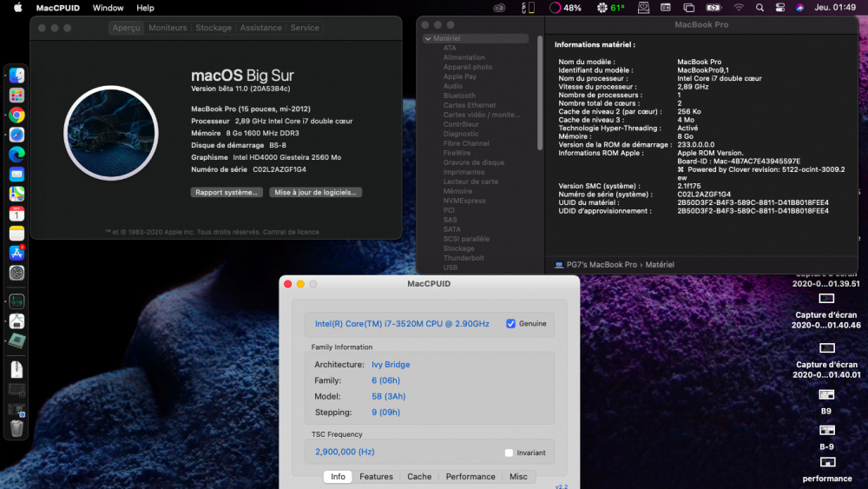Launch Safari from the Dock

point(16,135)
